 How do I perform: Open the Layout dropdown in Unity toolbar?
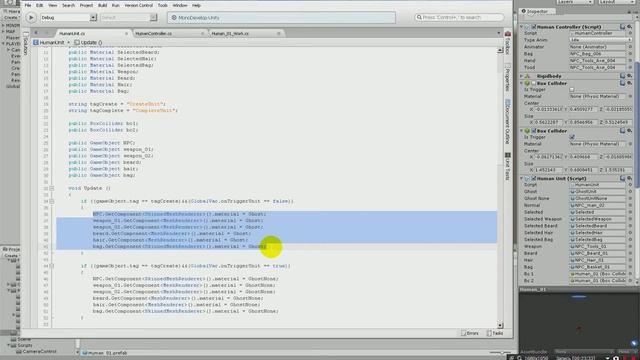pyautogui.click(x=616, y=2)
